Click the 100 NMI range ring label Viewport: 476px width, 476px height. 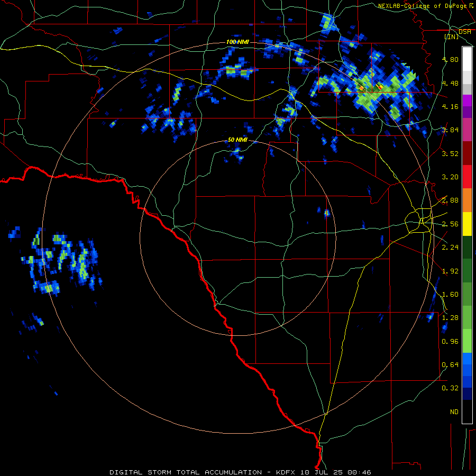(237, 42)
